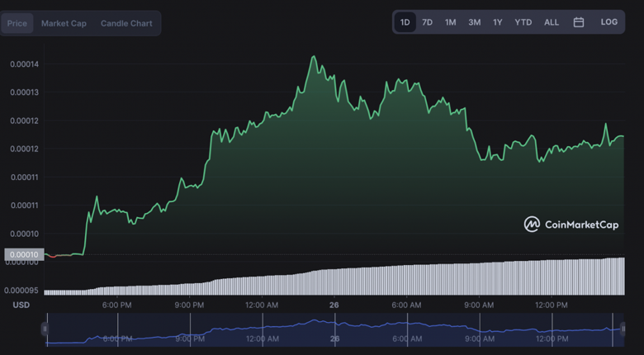
Task: Switch to the Price tab
Action: pos(17,23)
